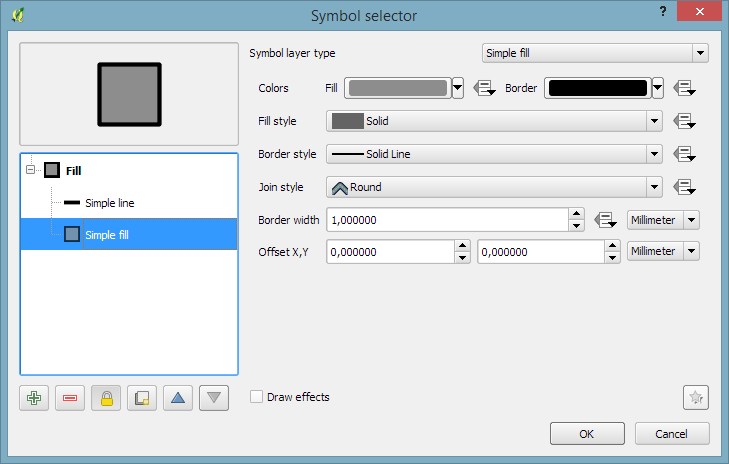The width and height of the screenshot is (729, 464).
Task: Select the Simple line layer
Action: [109, 203]
